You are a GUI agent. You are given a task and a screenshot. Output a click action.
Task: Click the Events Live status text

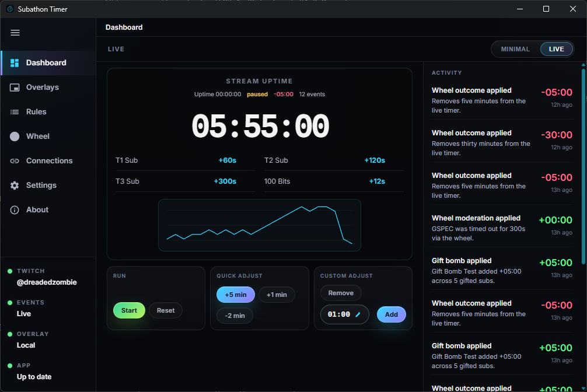24,314
